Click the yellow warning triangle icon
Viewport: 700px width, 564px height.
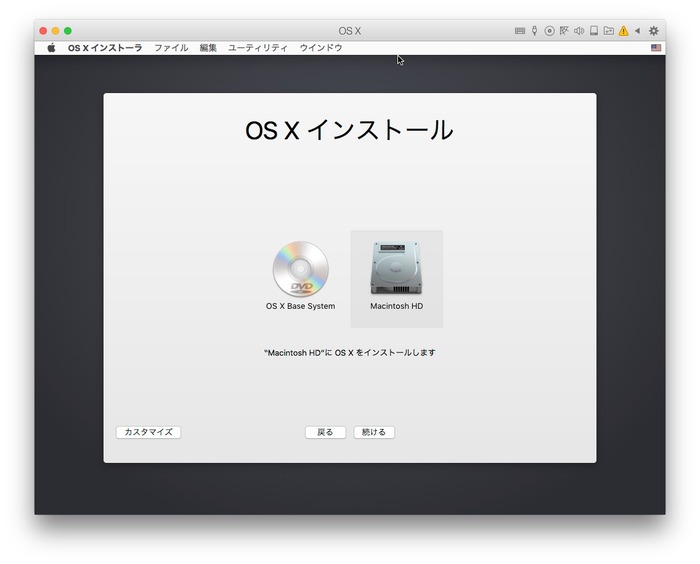623,31
